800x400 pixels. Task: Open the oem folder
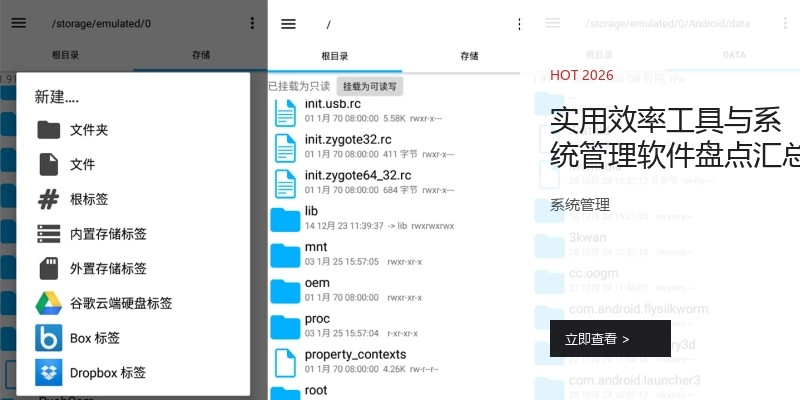pos(394,290)
